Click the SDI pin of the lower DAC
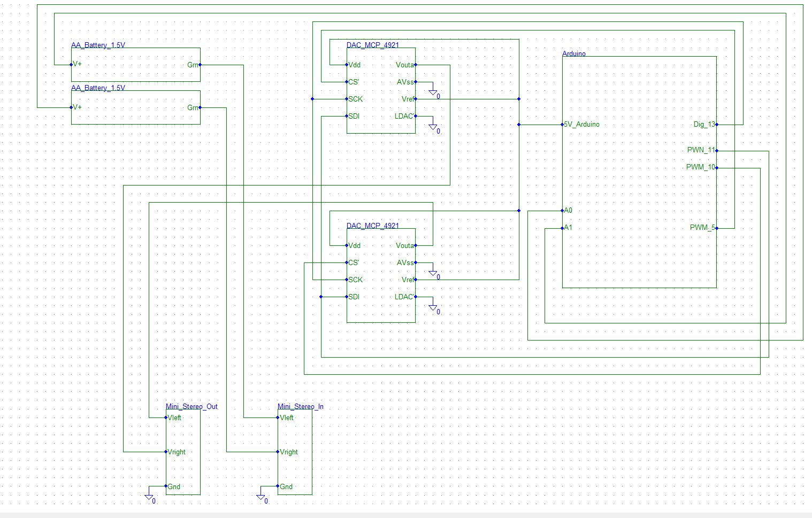Viewport: 812px width, 518px height. (x=347, y=297)
